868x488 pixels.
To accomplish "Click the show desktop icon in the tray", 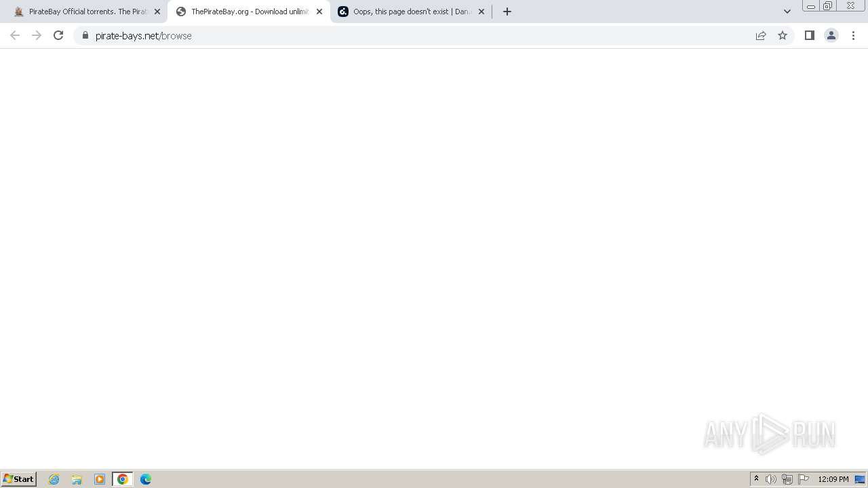I will pos(860,479).
